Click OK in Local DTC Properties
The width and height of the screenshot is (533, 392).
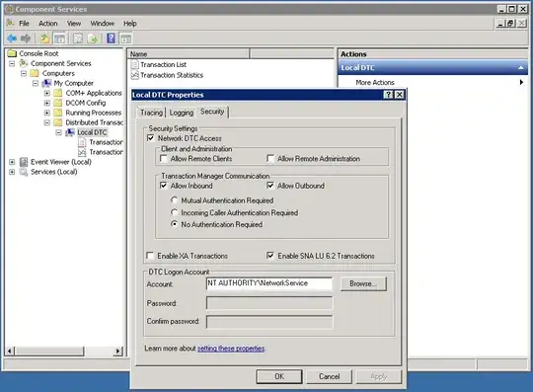279,376
